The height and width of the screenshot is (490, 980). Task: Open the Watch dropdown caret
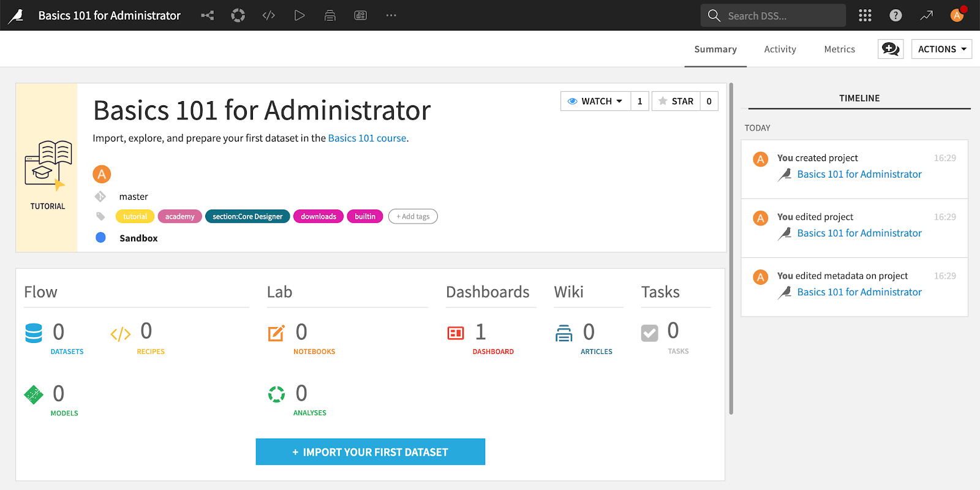point(620,101)
